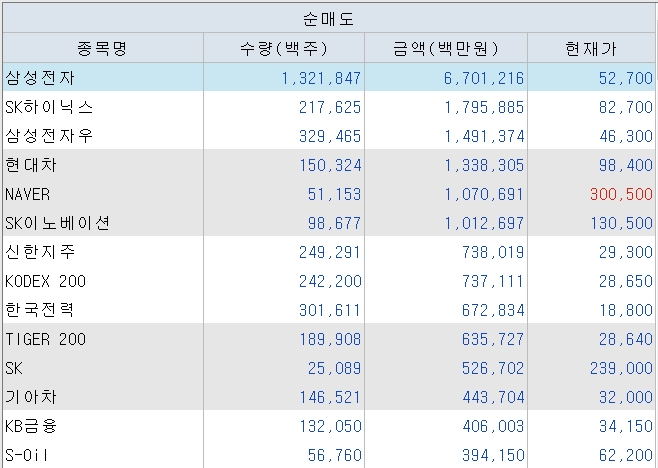Click amount value 443,704
The width and height of the screenshot is (658, 468).
coord(493,397)
